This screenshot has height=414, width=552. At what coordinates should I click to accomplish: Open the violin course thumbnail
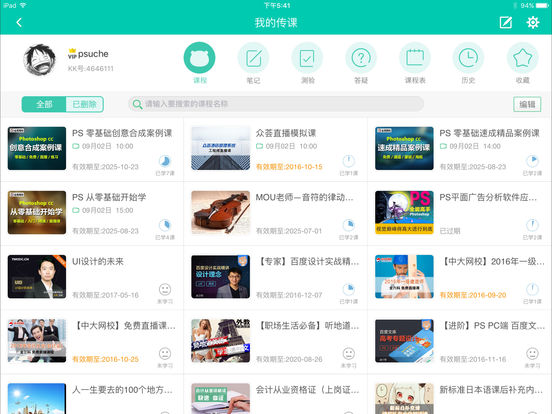coord(220,213)
